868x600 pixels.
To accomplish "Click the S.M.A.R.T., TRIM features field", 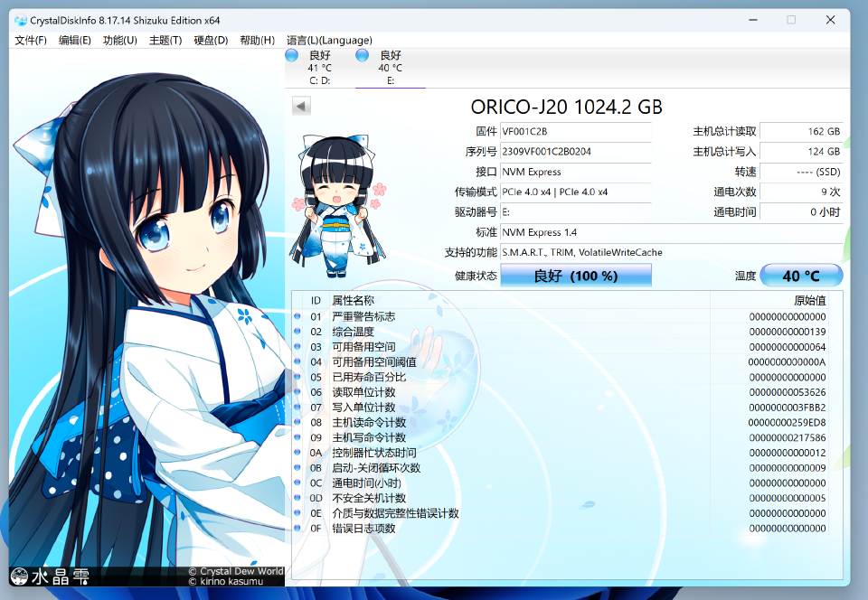I will tap(672, 252).
